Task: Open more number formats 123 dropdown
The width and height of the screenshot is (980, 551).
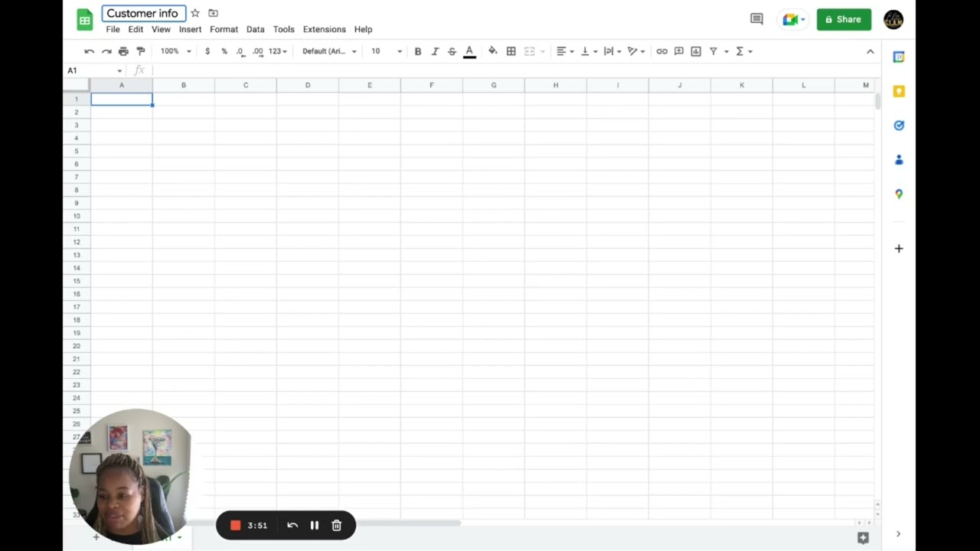Action: tap(278, 51)
